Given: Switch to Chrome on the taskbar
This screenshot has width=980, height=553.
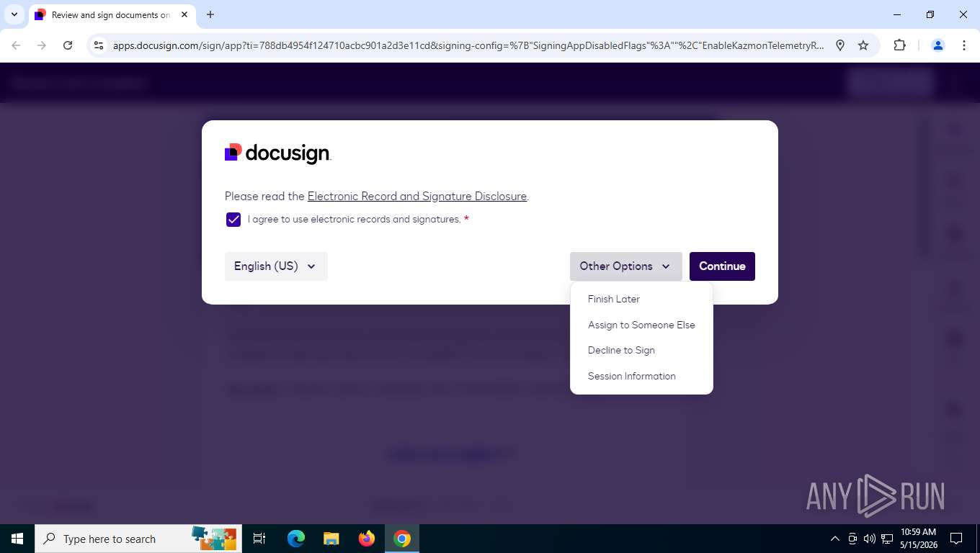Looking at the screenshot, I should point(402,539).
